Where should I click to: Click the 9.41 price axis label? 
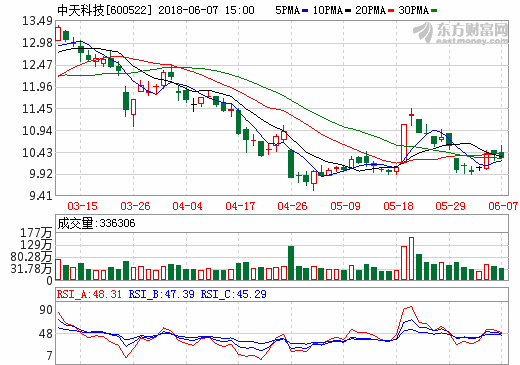pos(41,196)
